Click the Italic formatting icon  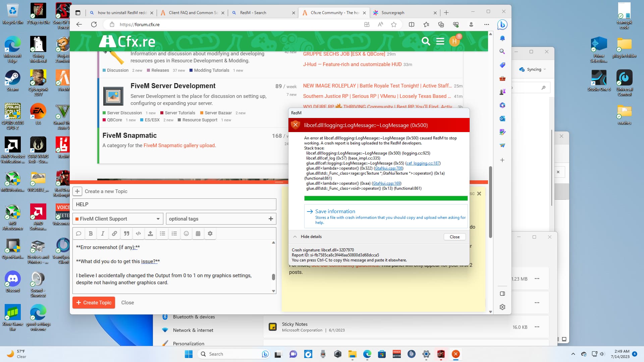[103, 234]
